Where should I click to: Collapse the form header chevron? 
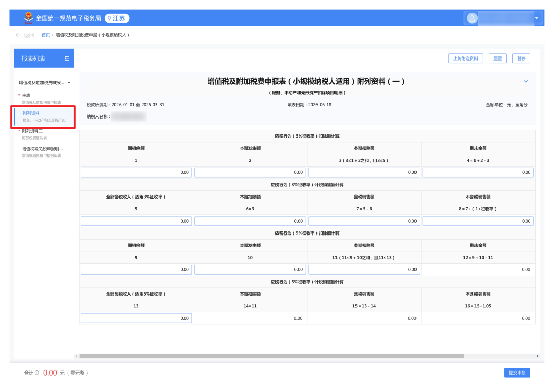(526, 81)
